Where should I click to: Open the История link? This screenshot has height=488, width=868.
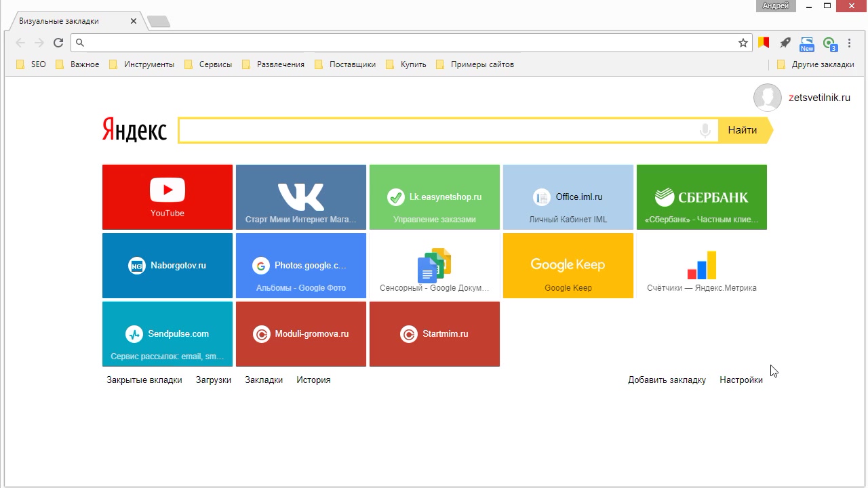(313, 380)
